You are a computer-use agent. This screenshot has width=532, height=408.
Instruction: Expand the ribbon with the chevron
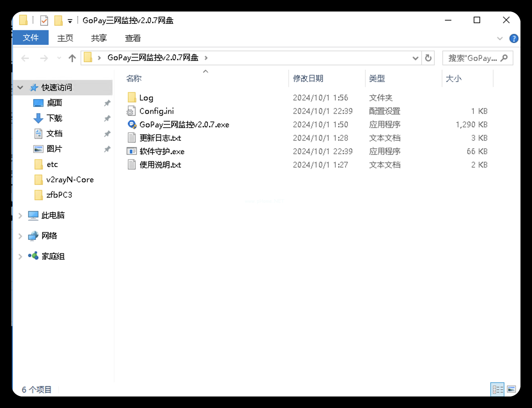(500, 38)
